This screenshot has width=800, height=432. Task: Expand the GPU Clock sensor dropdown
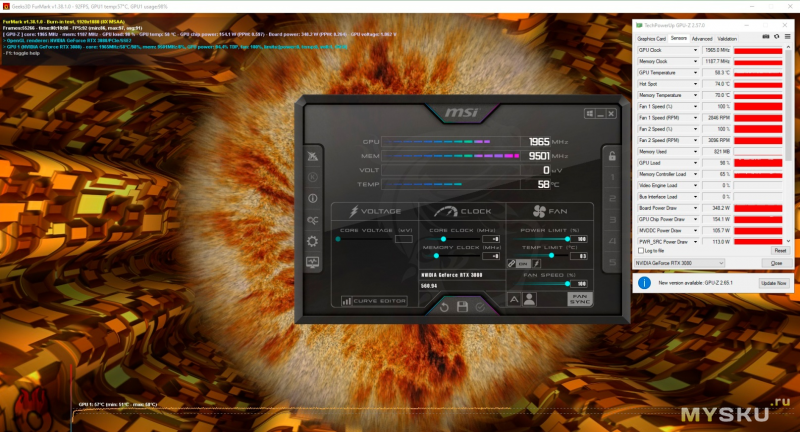point(695,50)
